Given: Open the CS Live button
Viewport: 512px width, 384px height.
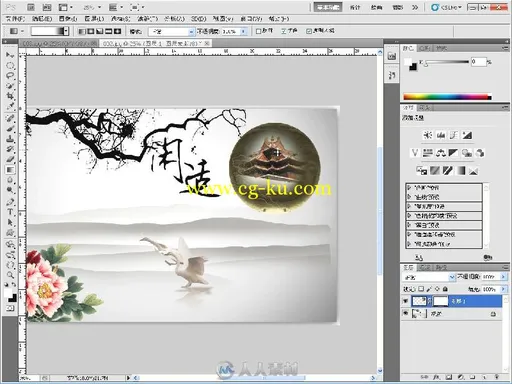Looking at the screenshot, I should (x=446, y=7).
